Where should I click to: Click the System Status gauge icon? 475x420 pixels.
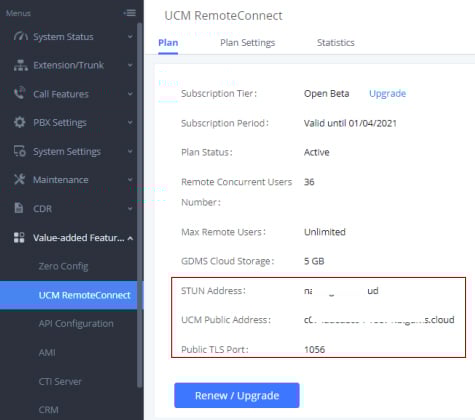point(20,36)
